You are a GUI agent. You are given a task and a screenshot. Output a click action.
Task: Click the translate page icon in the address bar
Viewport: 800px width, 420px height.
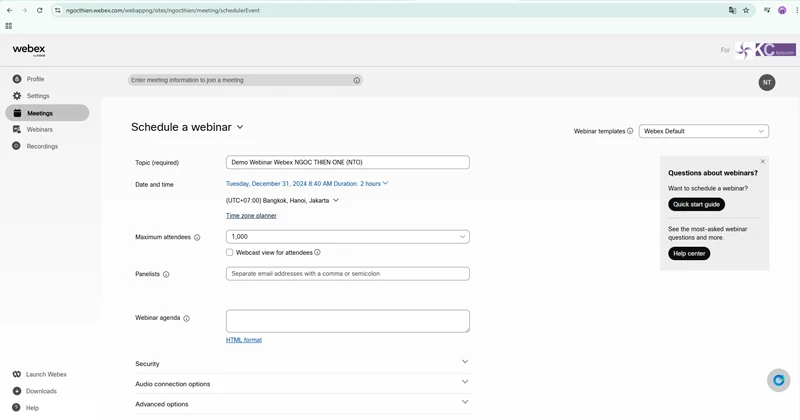(x=732, y=10)
